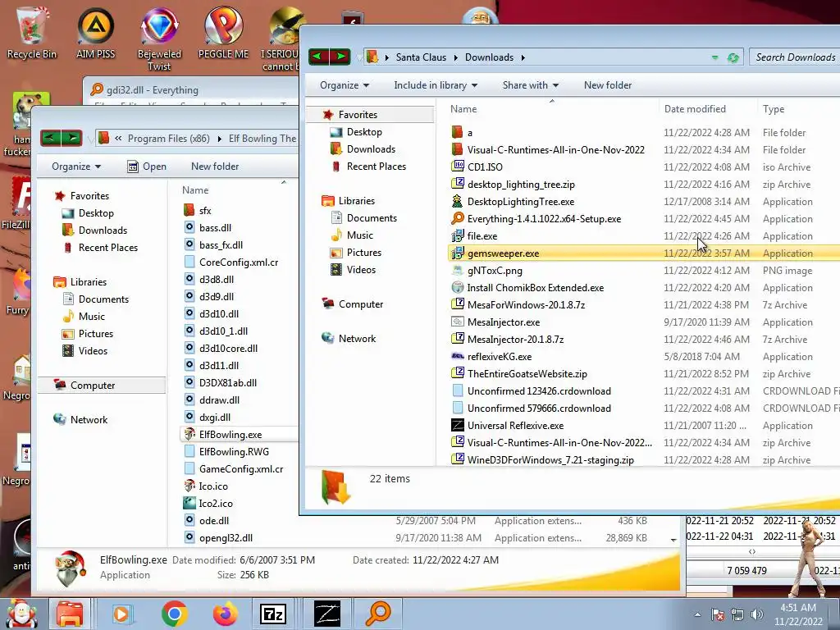Click Santa Claus breadcrumb segment

(421, 57)
